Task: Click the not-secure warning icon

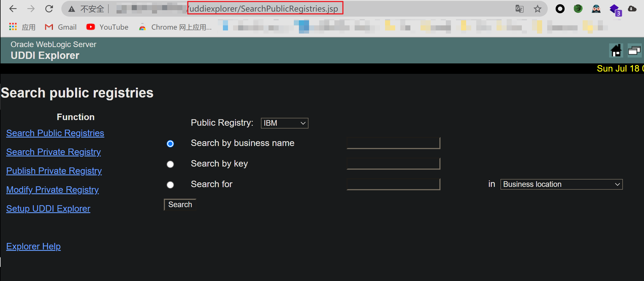Action: [x=72, y=9]
